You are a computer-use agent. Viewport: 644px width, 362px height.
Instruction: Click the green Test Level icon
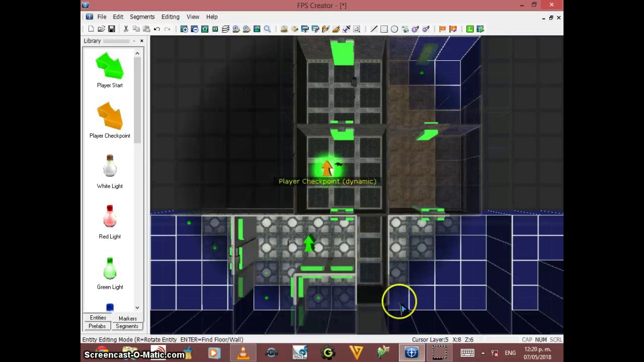[x=470, y=29]
